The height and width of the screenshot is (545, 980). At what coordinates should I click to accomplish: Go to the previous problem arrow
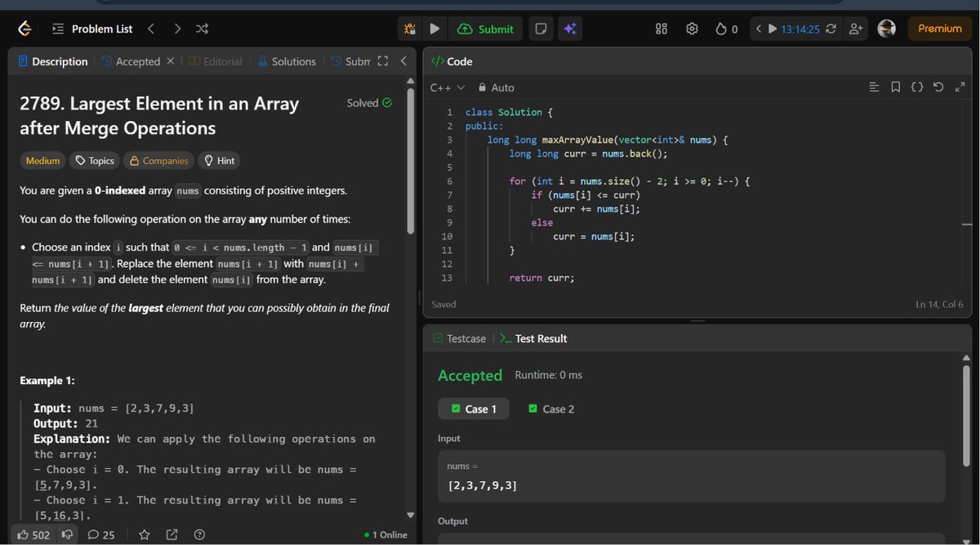(x=151, y=29)
